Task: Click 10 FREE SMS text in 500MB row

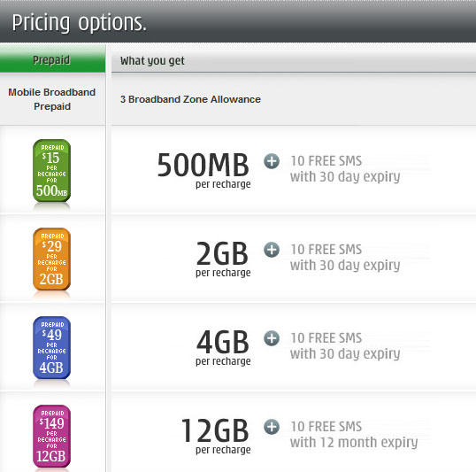Action: pos(326,161)
